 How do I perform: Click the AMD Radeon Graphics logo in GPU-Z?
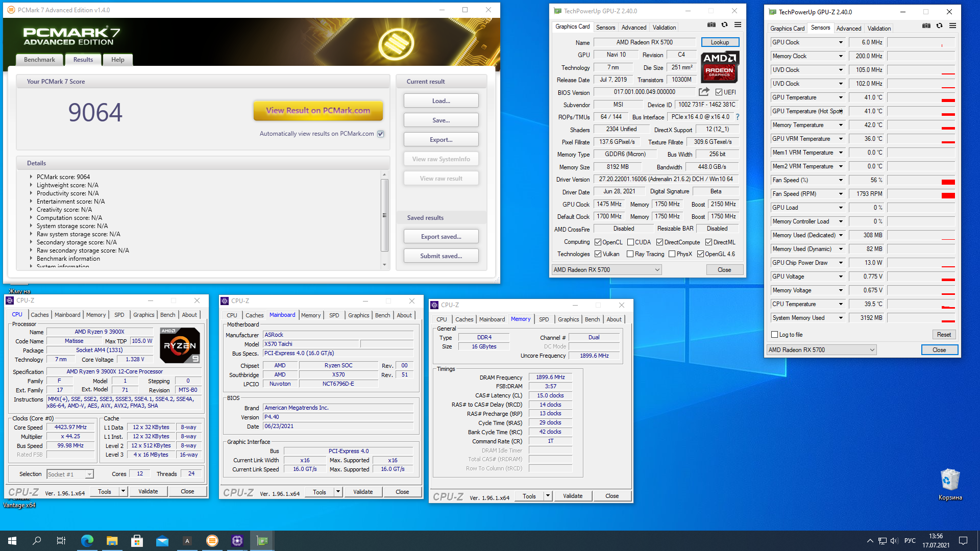pyautogui.click(x=719, y=67)
